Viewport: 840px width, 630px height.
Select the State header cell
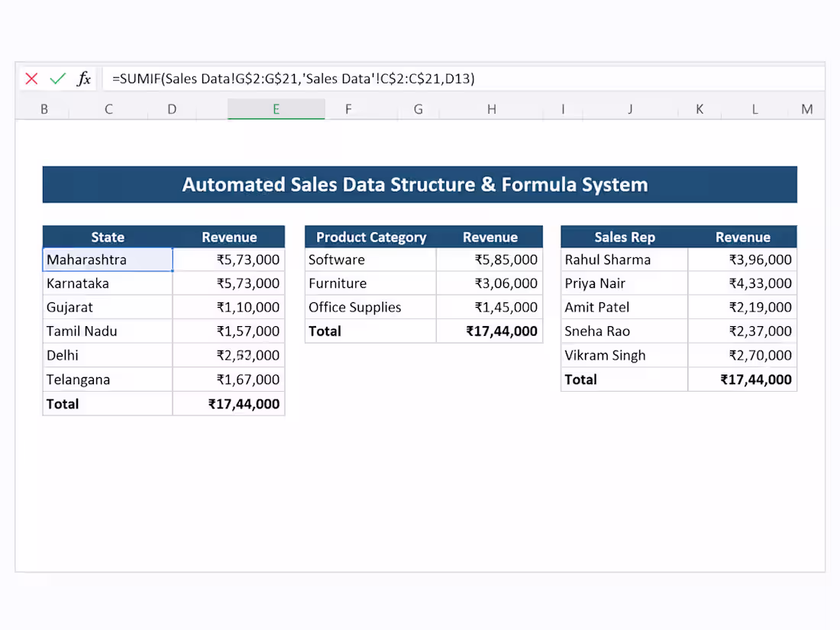[x=108, y=237]
